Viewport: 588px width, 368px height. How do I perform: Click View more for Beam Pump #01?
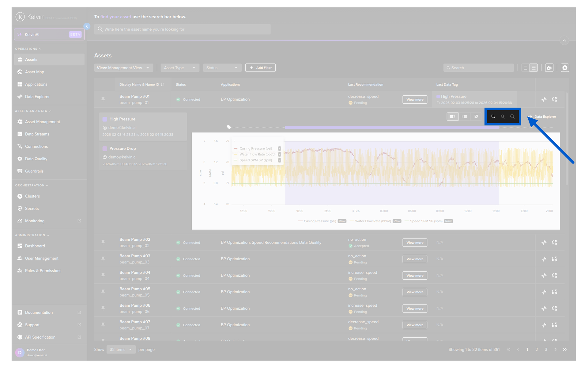coord(415,100)
